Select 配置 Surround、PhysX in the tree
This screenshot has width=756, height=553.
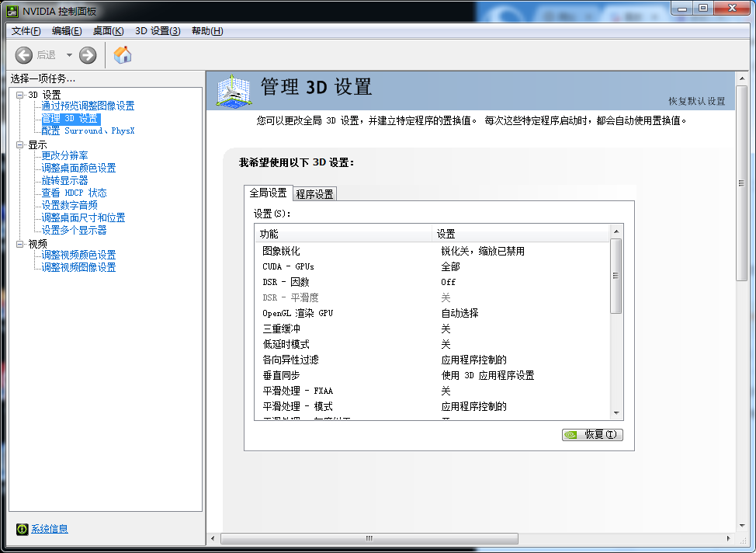click(x=88, y=130)
